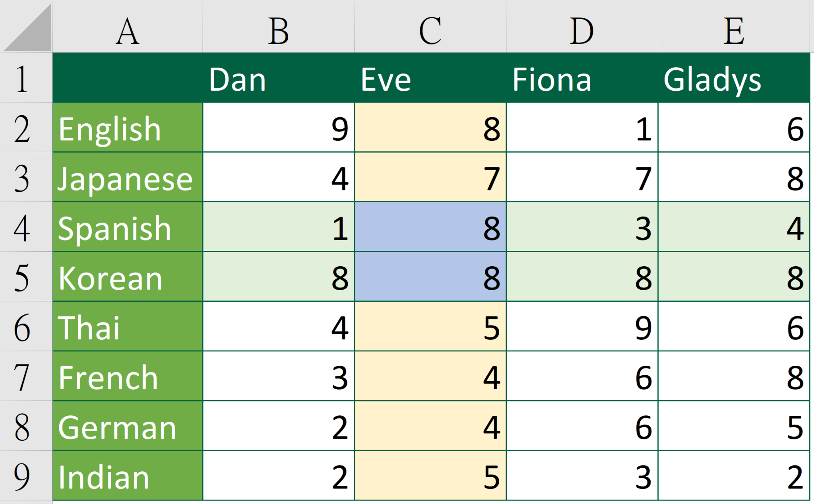Click the select-all triangle in the corner
Screen dimensions: 814x504
[26, 26]
